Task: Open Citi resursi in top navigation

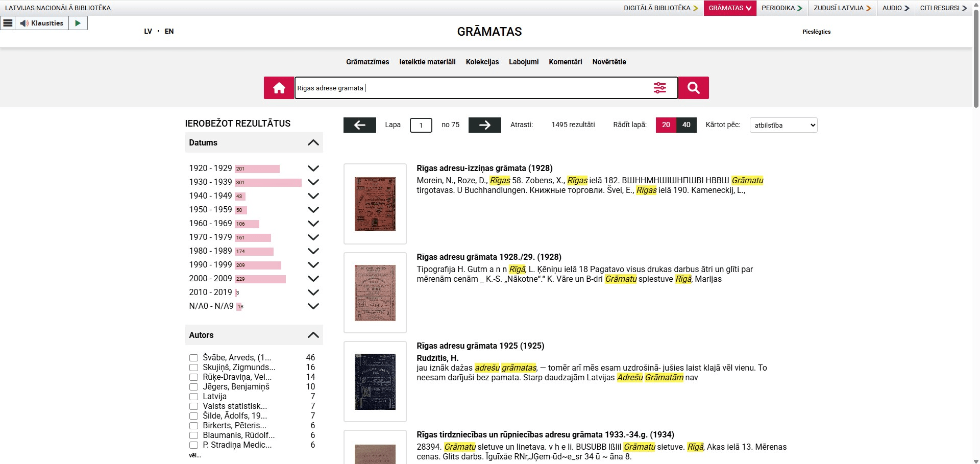Action: (x=943, y=8)
